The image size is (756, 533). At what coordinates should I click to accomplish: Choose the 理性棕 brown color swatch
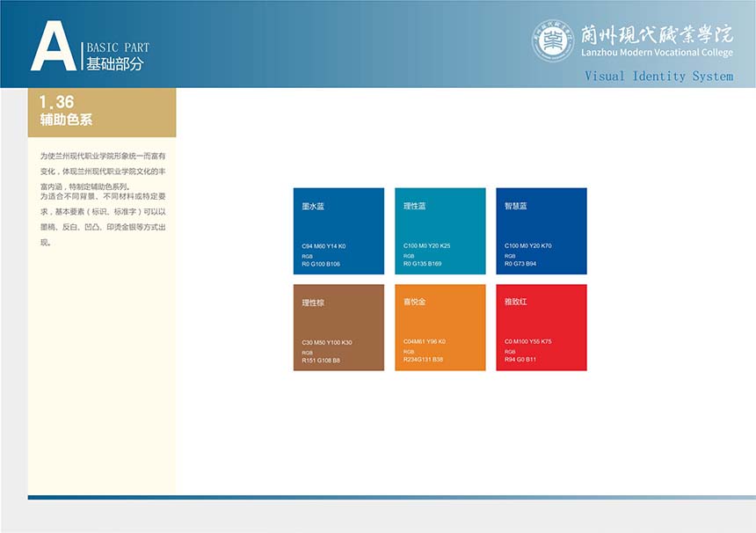338,327
